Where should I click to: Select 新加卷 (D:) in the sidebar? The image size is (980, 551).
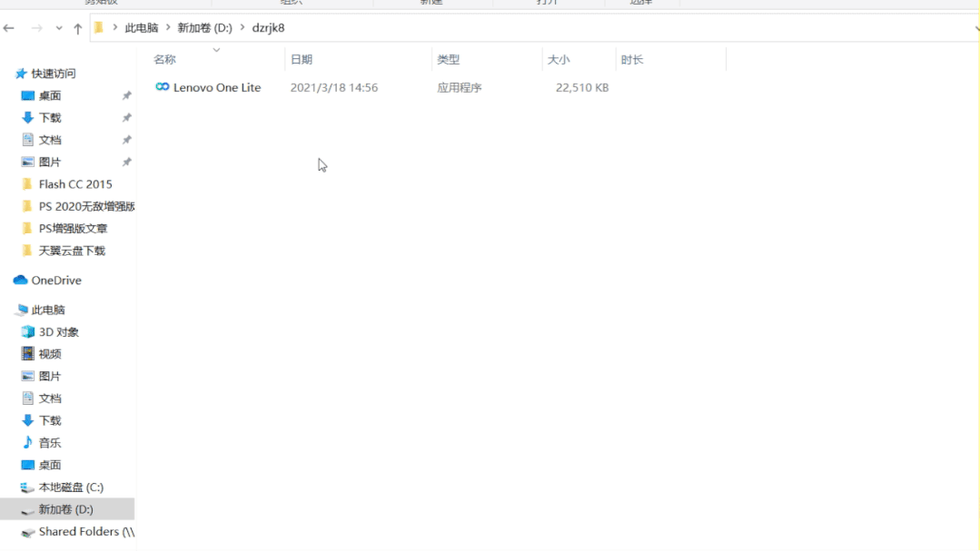tap(65, 509)
